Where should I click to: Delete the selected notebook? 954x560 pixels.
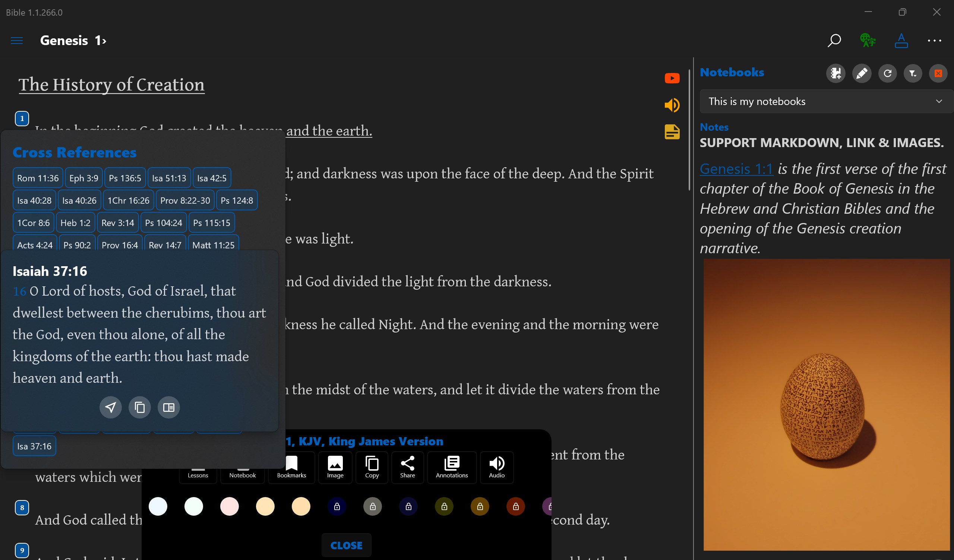click(938, 73)
